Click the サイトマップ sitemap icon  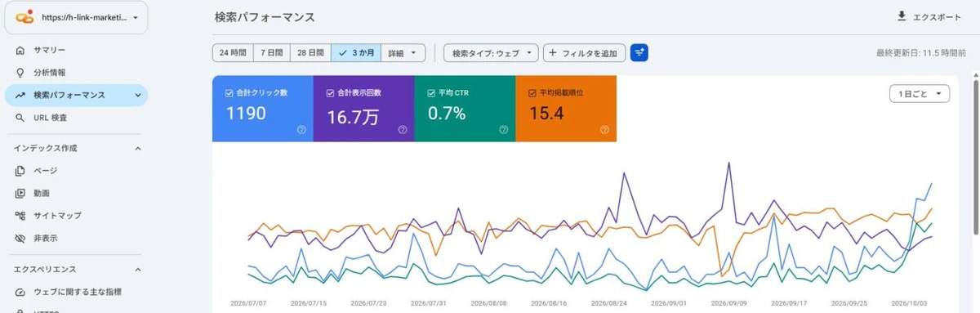pos(20,216)
